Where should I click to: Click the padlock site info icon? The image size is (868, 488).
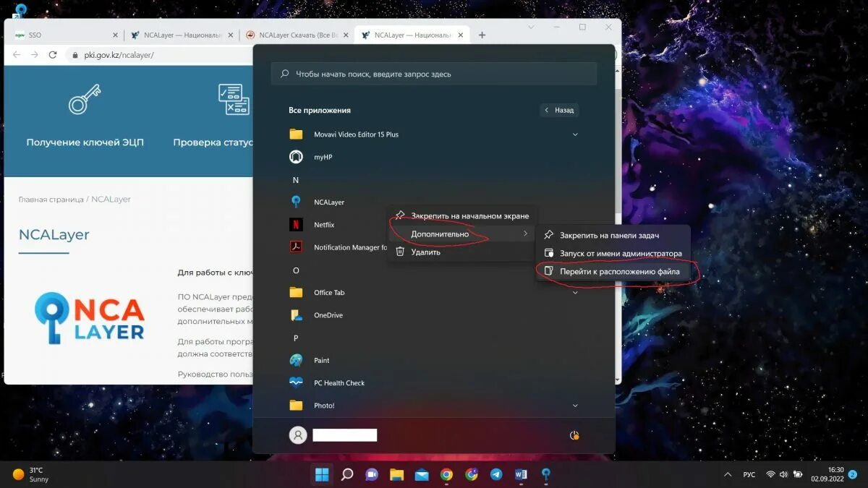(75, 55)
